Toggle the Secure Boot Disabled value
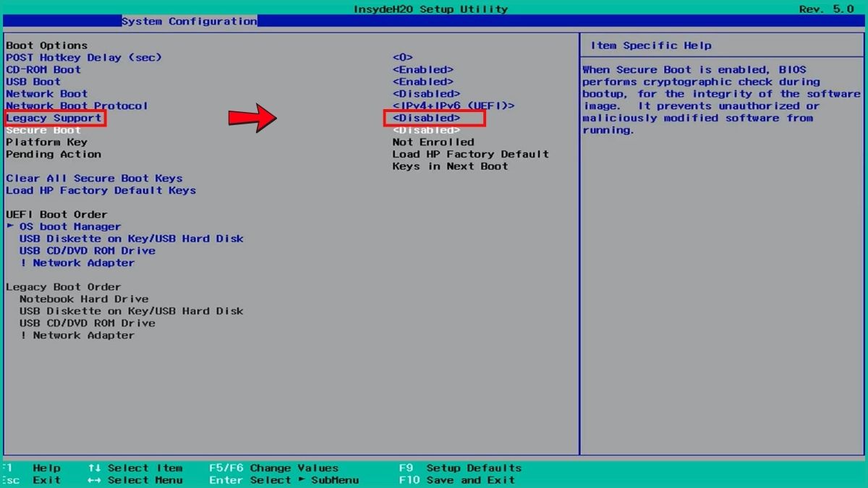 [x=426, y=130]
